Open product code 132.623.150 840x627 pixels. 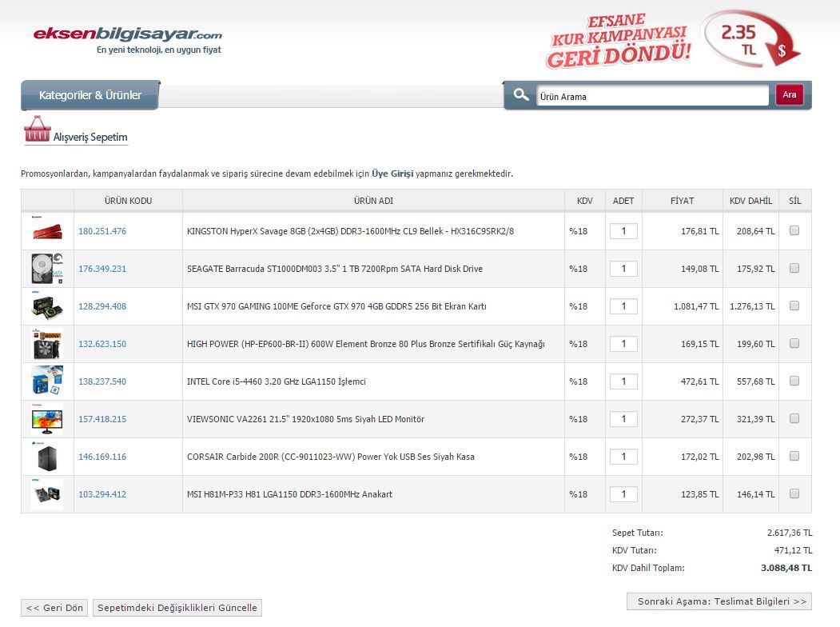pyautogui.click(x=102, y=344)
